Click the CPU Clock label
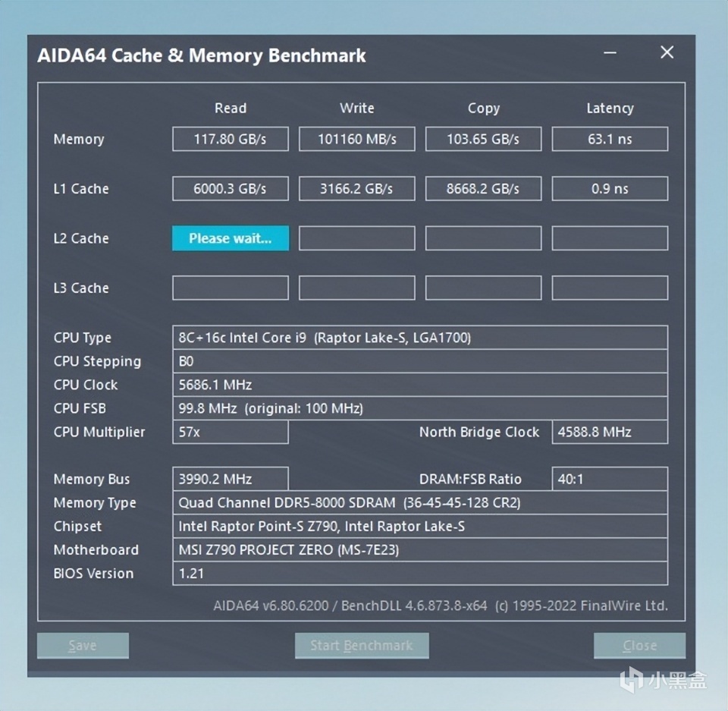The width and height of the screenshot is (728, 711). point(86,385)
